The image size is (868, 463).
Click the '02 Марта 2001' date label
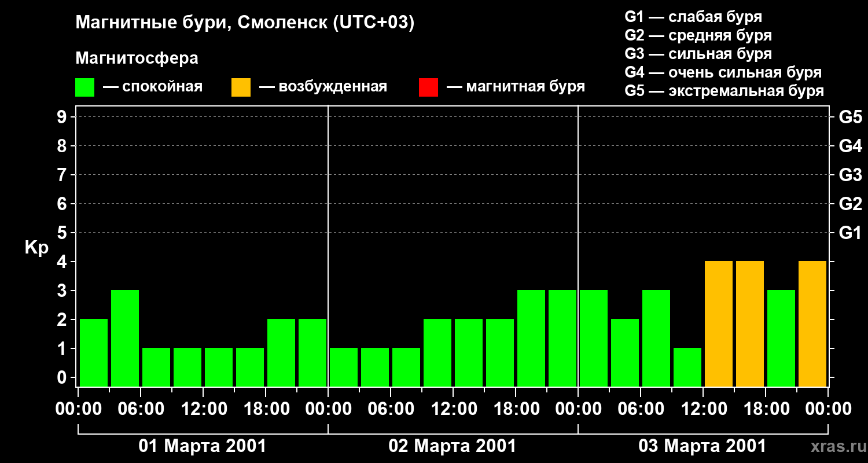click(453, 446)
